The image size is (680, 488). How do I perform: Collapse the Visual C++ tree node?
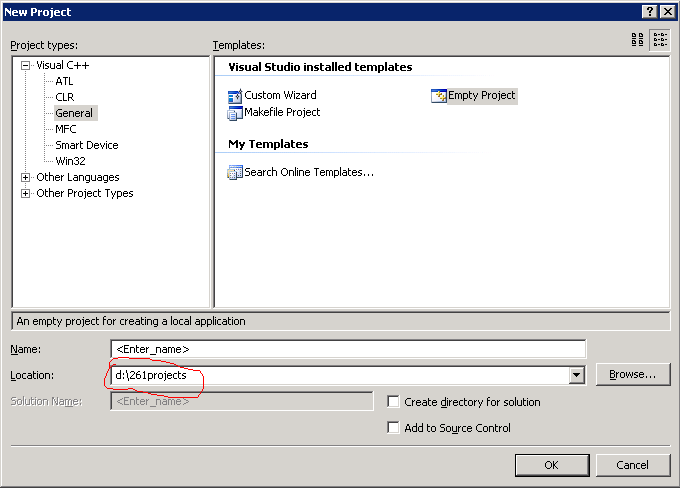coord(26,66)
